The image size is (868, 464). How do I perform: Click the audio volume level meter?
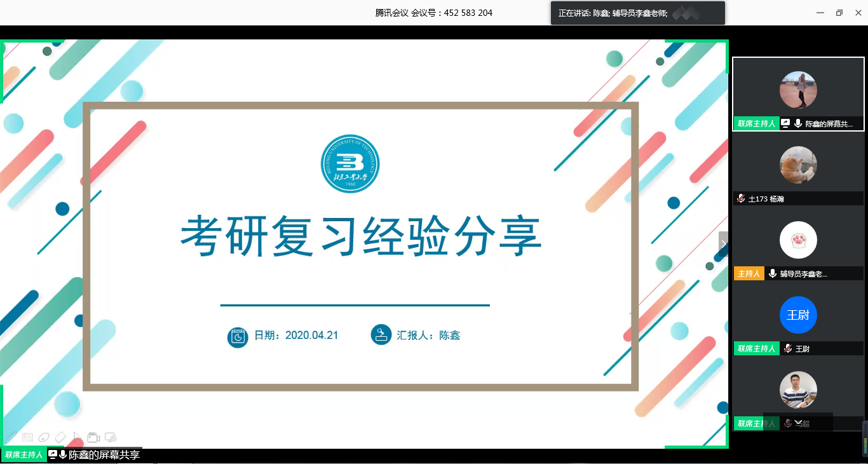click(x=864, y=440)
